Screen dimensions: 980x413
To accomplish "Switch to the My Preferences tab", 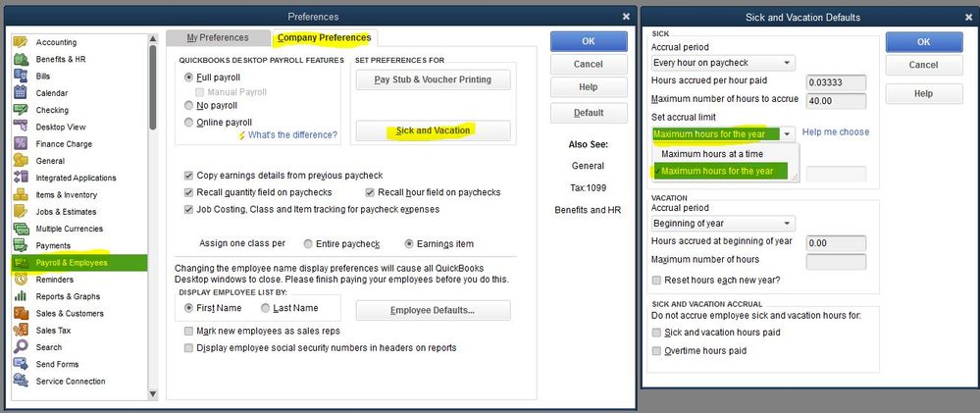I will pyautogui.click(x=218, y=38).
